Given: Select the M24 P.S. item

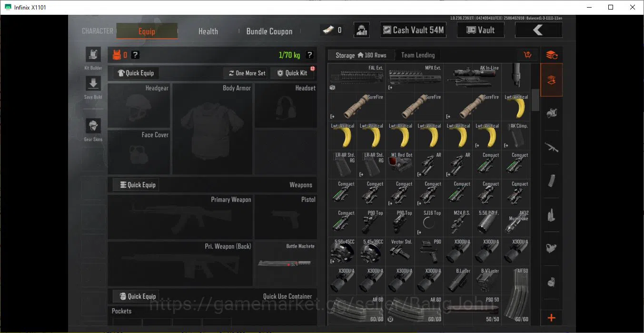Looking at the screenshot, I should coord(458,223).
